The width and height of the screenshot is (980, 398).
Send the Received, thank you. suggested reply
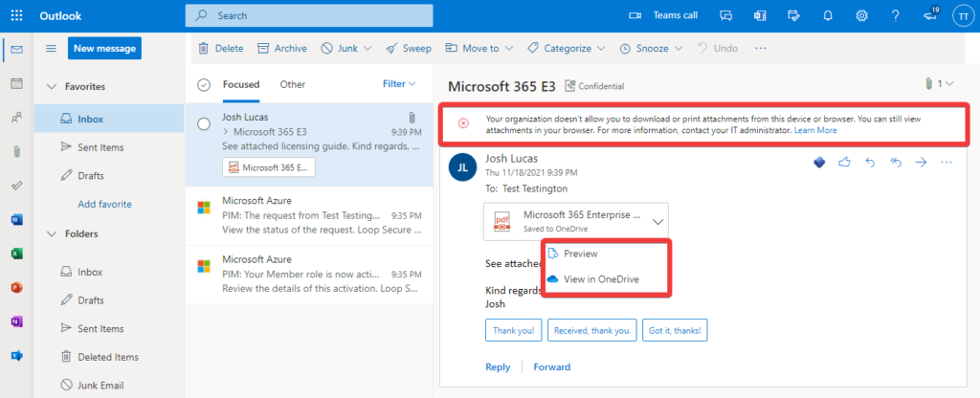592,330
